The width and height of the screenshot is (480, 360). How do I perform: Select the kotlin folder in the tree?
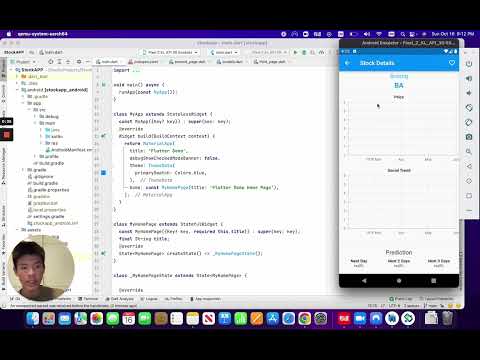(x=54, y=136)
